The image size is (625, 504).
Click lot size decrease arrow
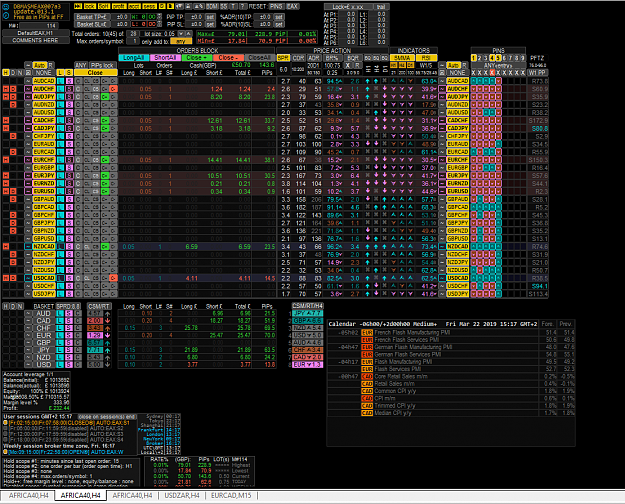[x=181, y=34]
